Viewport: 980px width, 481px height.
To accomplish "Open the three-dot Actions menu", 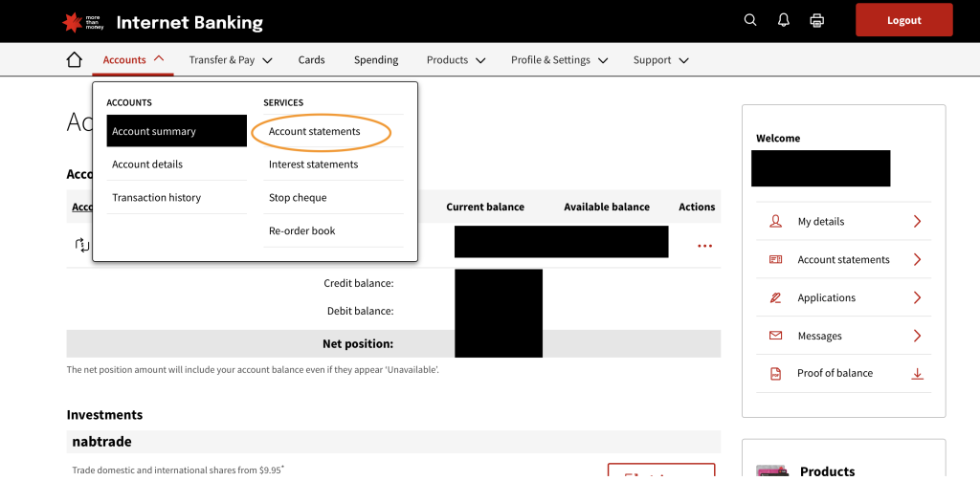I will pyautogui.click(x=704, y=246).
